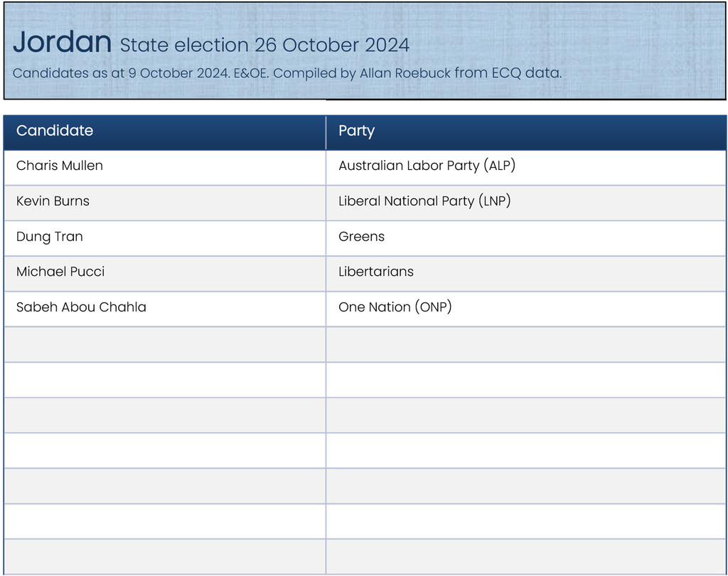Select the Australian Labor Party (ALP) cell
Image resolution: width=728 pixels, height=576 pixels.
click(427, 166)
